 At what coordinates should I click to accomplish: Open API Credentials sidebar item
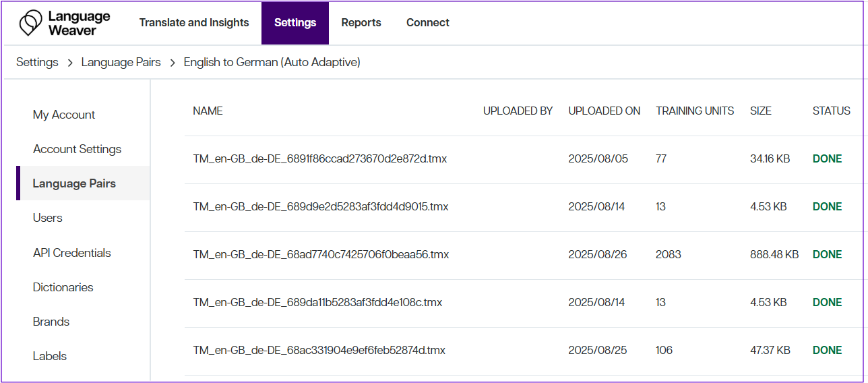(x=71, y=253)
